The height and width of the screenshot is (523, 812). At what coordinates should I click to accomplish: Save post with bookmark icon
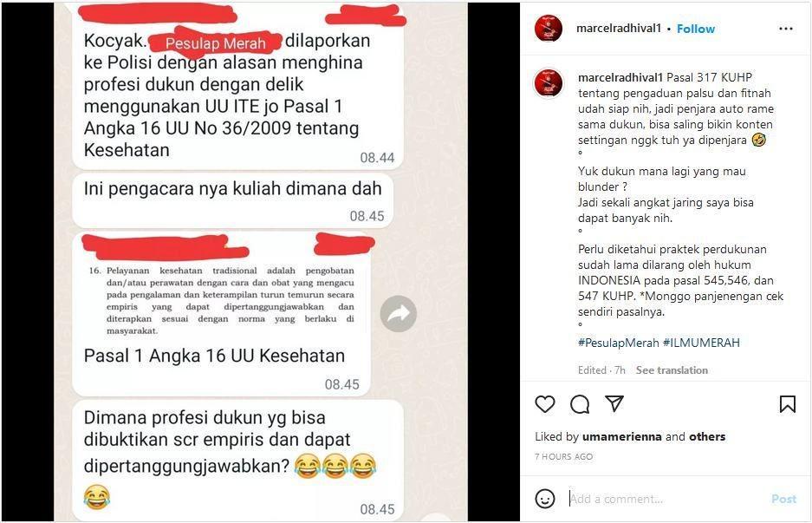(x=788, y=404)
